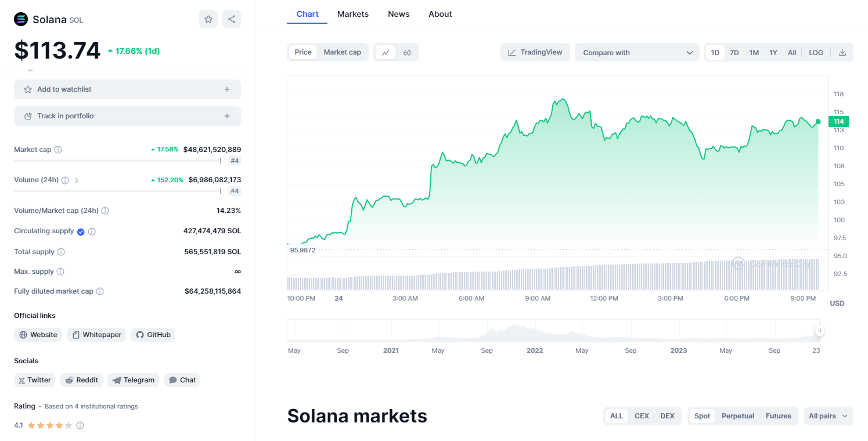Click the 114 current price label on axis
Image resolution: width=868 pixels, height=441 pixels.
(x=839, y=121)
